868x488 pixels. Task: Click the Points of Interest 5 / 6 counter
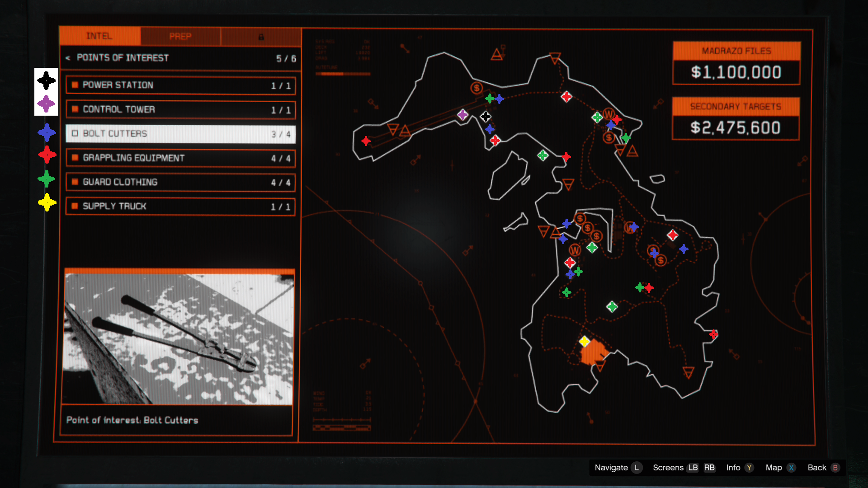(x=286, y=59)
